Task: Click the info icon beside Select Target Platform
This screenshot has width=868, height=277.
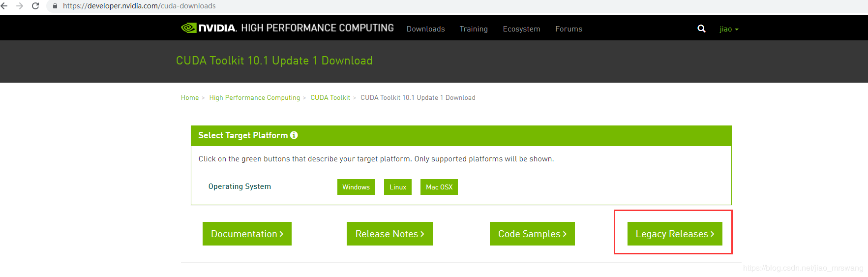Action: pos(294,135)
